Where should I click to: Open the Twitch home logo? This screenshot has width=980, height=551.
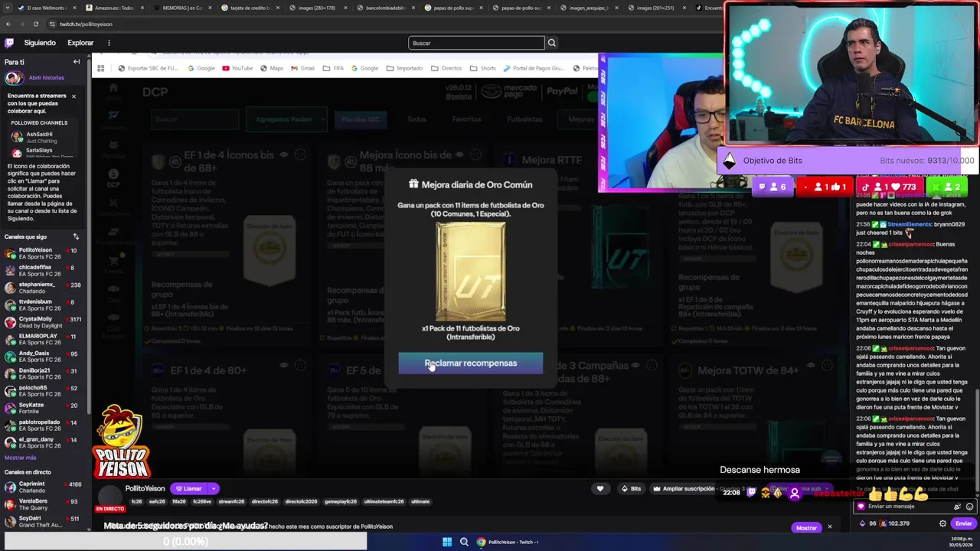point(9,43)
